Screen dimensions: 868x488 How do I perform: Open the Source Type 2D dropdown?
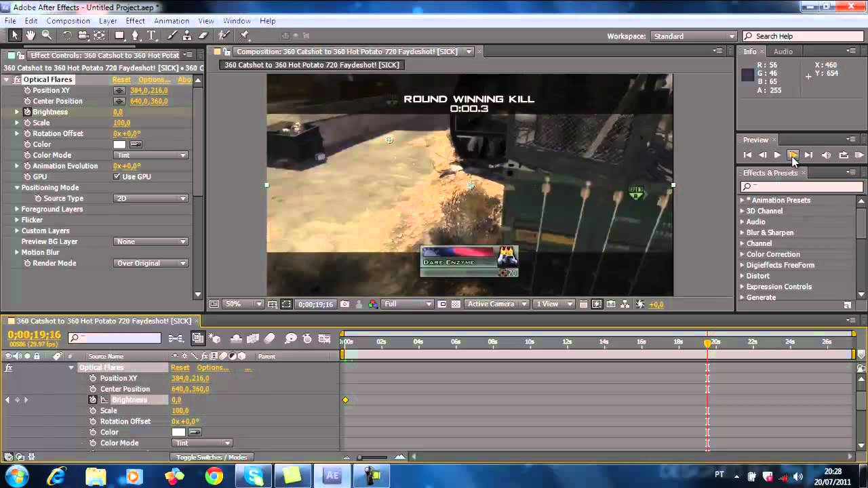[151, 199]
